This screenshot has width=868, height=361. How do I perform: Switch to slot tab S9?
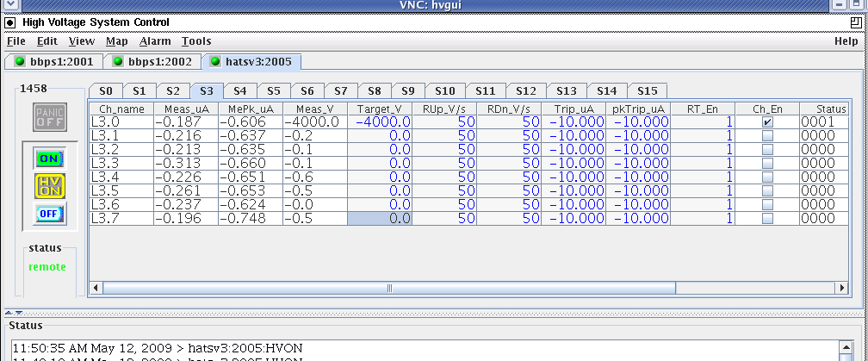pos(408,91)
